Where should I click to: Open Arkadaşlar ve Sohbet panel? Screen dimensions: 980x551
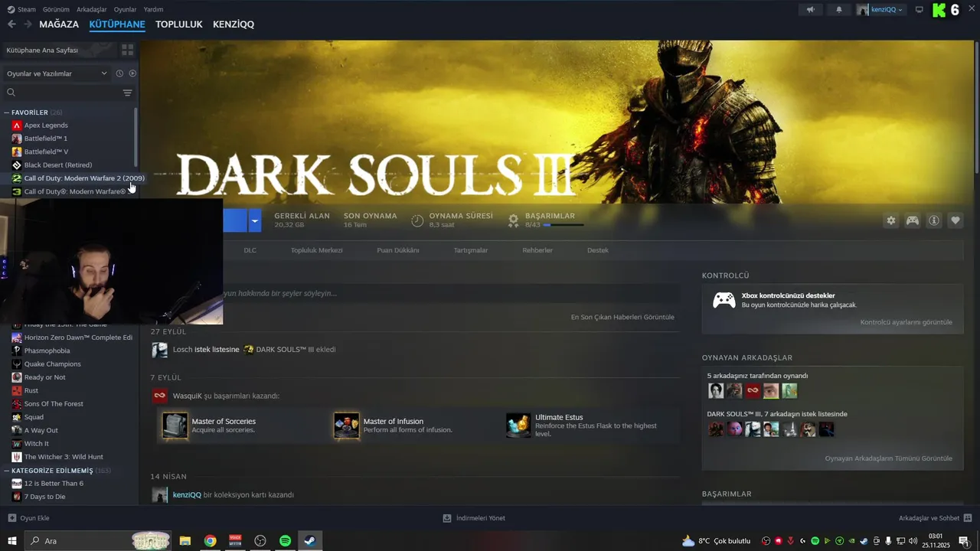[936, 518]
